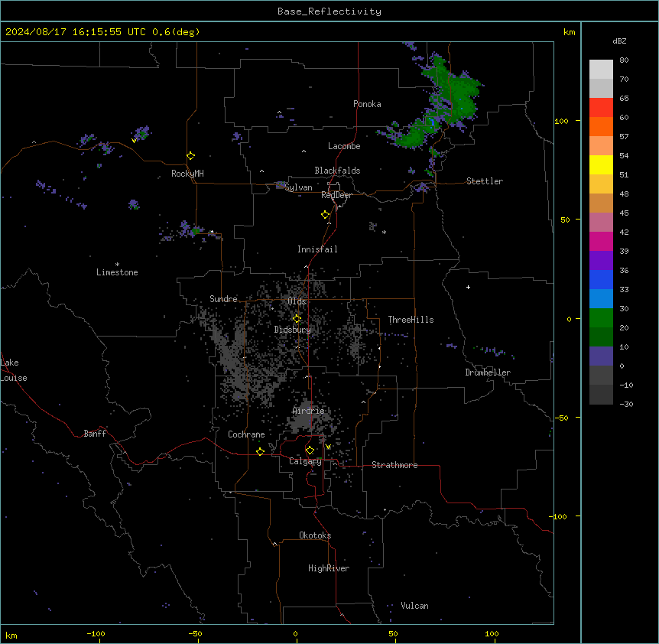Click the RockyMH label
659x644 pixels.
pyautogui.click(x=187, y=174)
